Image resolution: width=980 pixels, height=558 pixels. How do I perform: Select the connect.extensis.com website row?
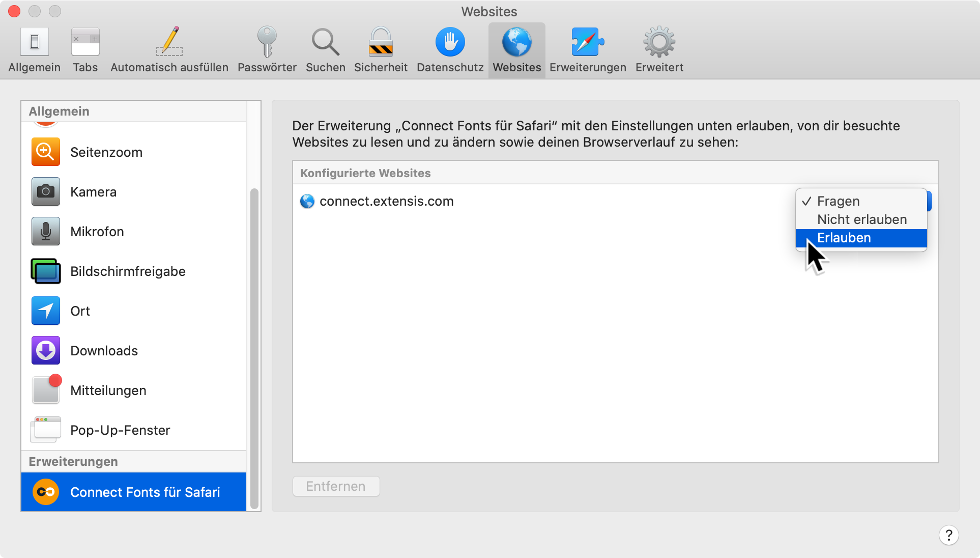(x=615, y=201)
